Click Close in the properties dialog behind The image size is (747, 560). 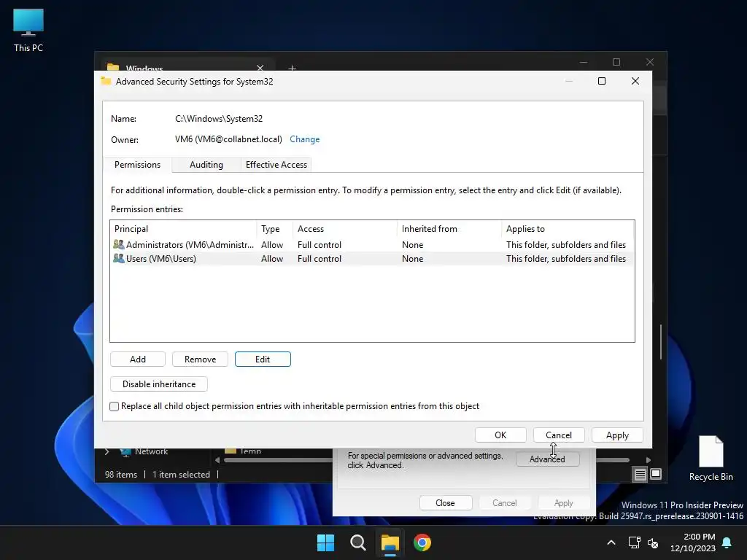tap(446, 503)
